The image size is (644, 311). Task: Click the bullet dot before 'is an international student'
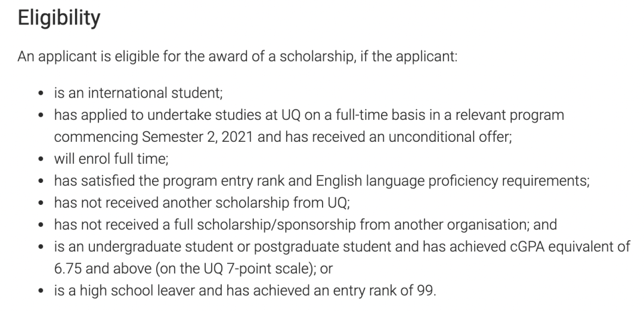pyautogui.click(x=41, y=94)
